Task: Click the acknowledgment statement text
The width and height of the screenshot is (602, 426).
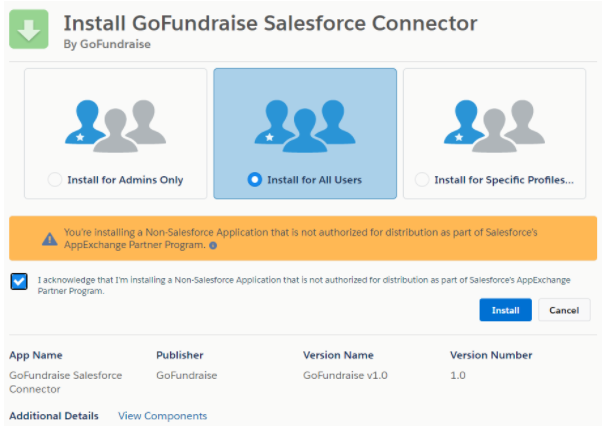Action: 304,285
